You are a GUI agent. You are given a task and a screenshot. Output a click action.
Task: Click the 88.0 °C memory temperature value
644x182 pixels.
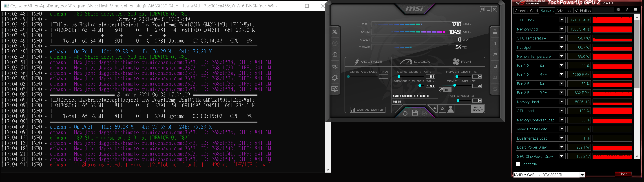579,56
